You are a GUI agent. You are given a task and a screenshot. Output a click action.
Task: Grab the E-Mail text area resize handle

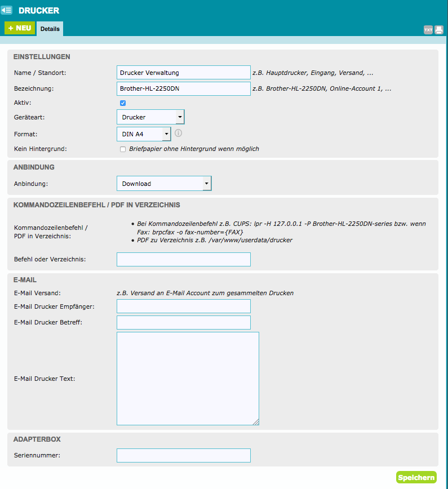256,421
